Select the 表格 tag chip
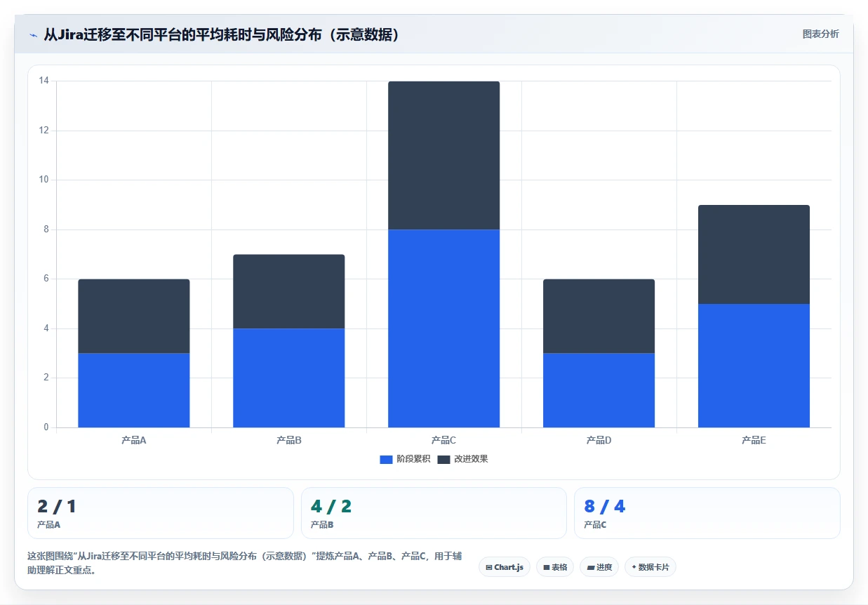868x605 pixels. (555, 567)
